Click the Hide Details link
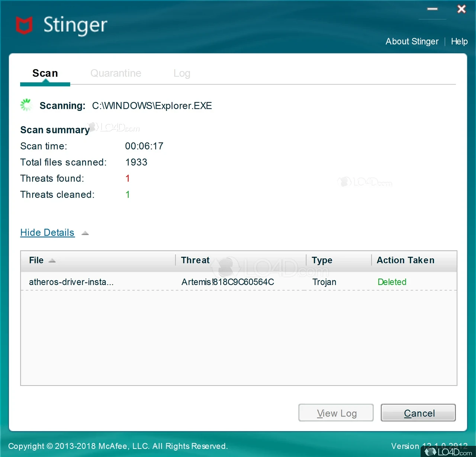Screen dimensions: 476x457 pos(47,233)
